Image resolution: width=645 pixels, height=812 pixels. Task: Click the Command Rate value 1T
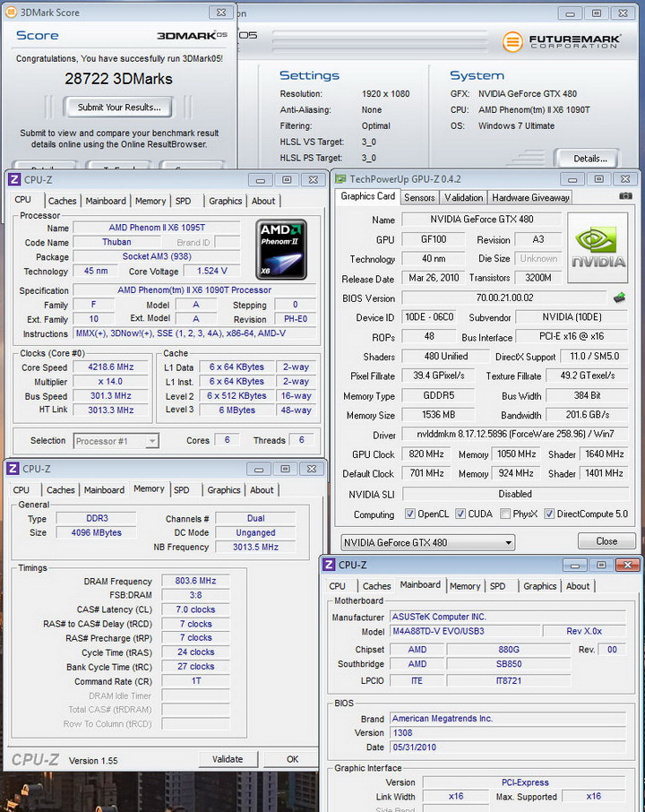pyautogui.click(x=195, y=681)
